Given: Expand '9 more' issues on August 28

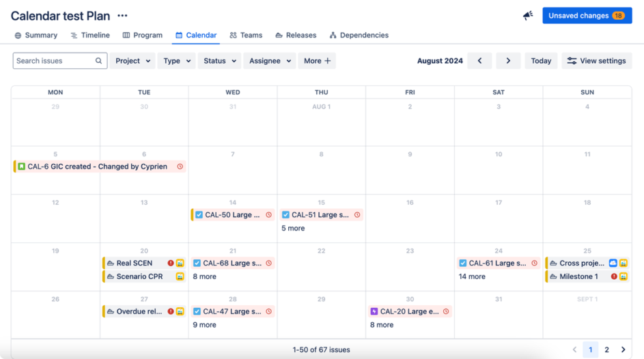Looking at the screenshot, I should point(204,325).
